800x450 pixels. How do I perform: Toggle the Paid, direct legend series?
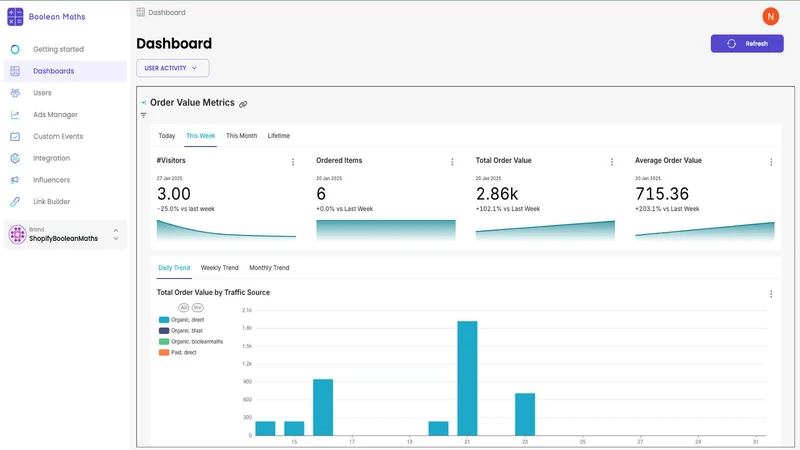point(178,353)
